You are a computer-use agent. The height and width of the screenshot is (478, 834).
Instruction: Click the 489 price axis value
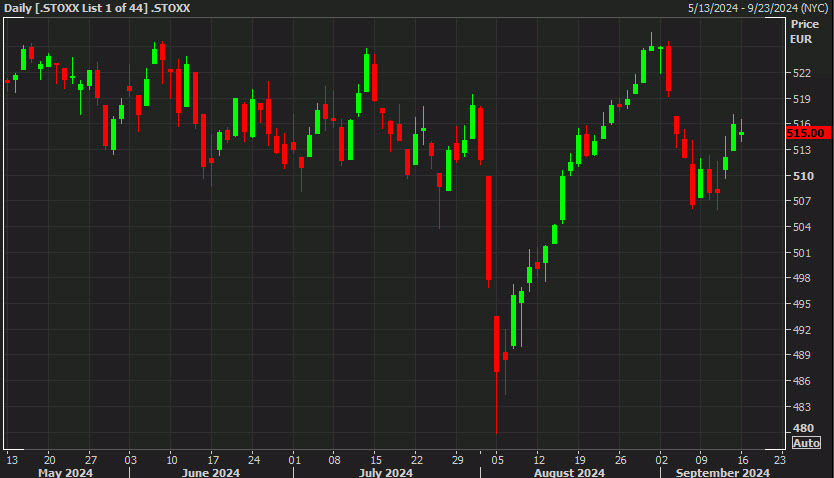(802, 355)
